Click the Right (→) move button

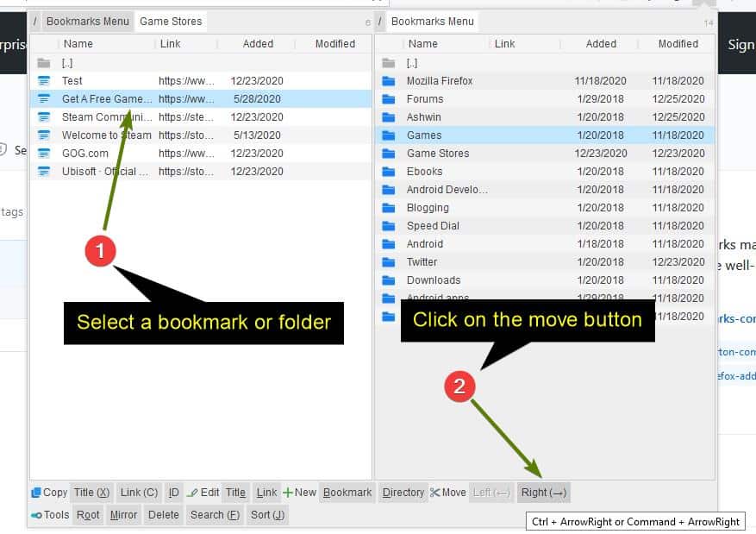click(543, 492)
